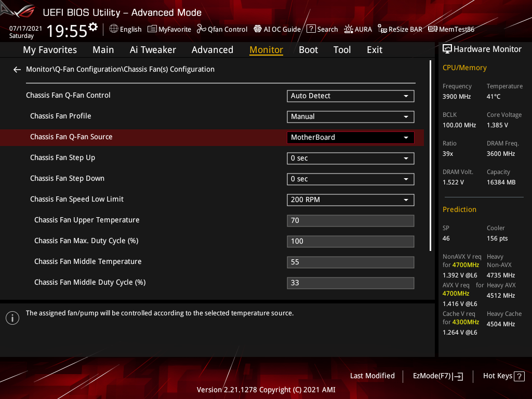The image size is (532, 399).
Task: Select Chassis Fan Q-Fan Control label
Action: [68, 96]
